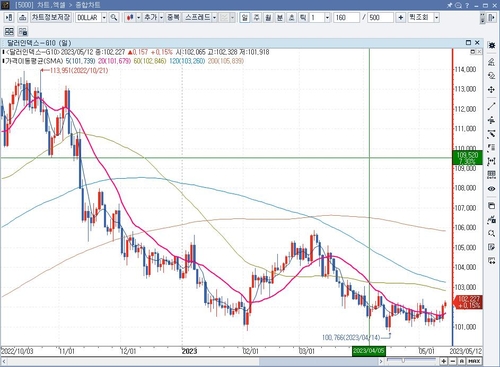This screenshot has width=500, height=367.
Task: Click the gear settings icon in right sidebar
Action: tap(491, 45)
